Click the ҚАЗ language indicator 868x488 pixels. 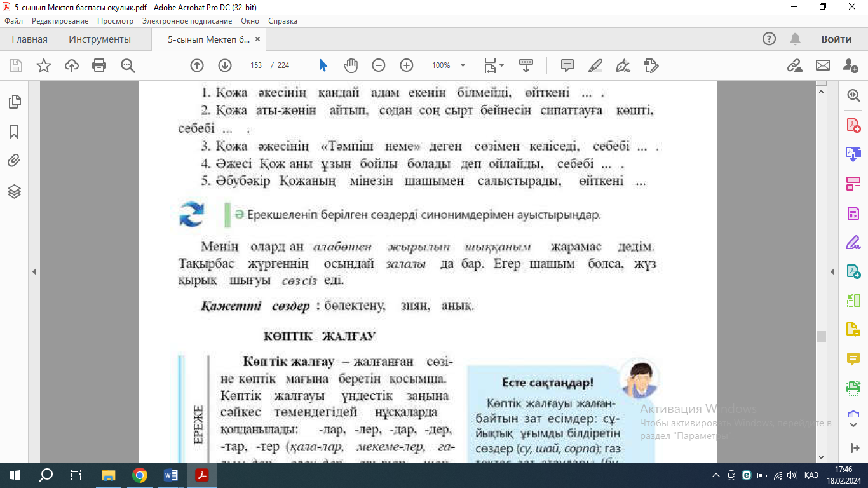click(811, 475)
